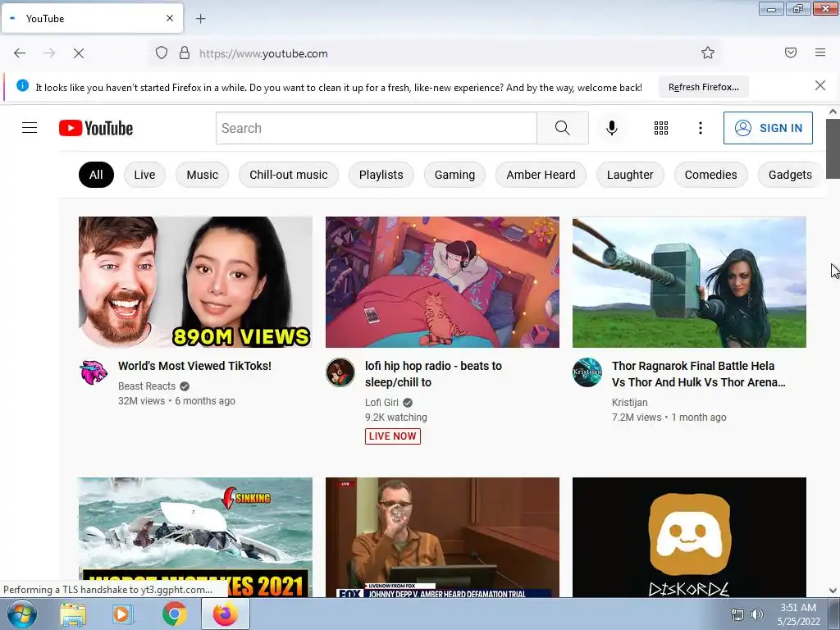Image resolution: width=840 pixels, height=630 pixels.
Task: Open lofi hip hop radio title
Action: tap(433, 374)
